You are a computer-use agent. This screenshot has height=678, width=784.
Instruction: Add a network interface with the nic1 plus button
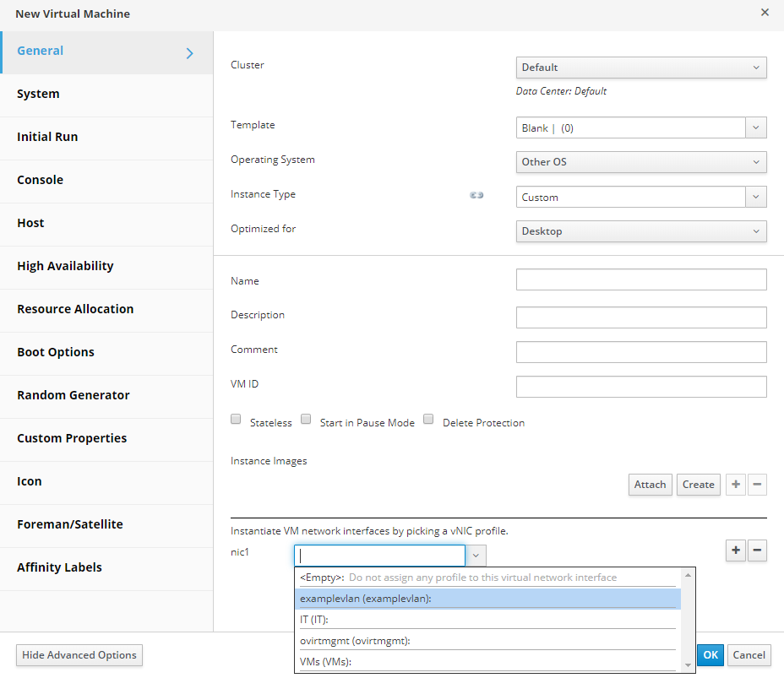pos(736,551)
